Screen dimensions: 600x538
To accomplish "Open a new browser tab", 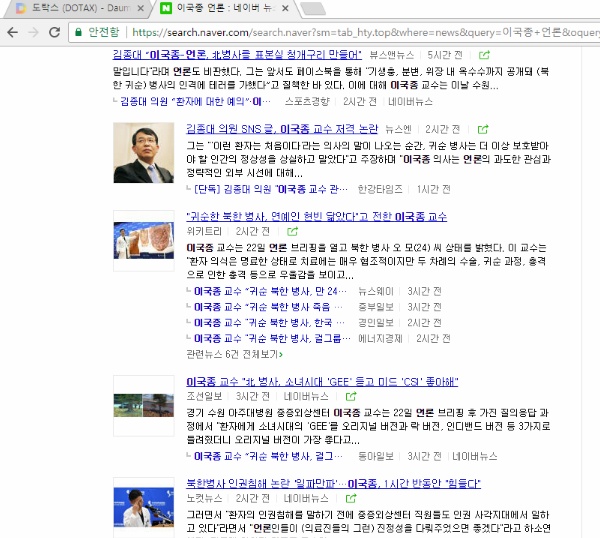I will tap(313, 8).
